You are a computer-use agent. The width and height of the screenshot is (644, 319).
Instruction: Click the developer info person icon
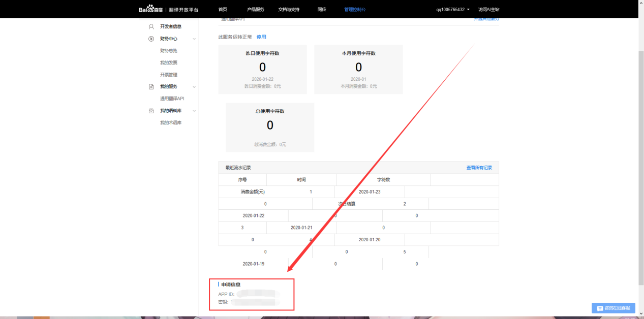(x=151, y=26)
